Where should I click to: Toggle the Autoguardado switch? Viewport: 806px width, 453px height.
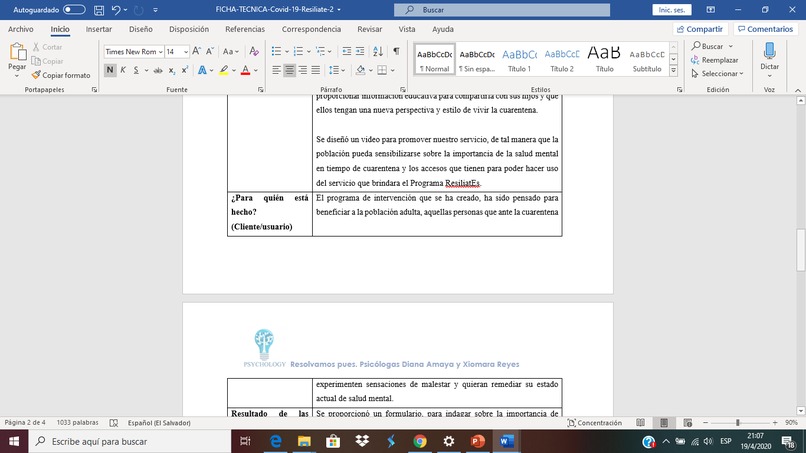74,10
